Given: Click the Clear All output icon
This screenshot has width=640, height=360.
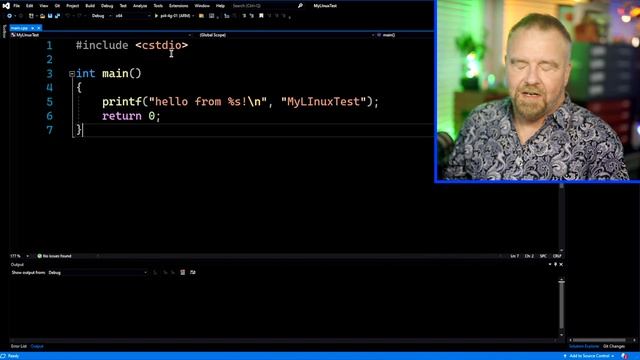Looking at the screenshot, I should point(183,272).
